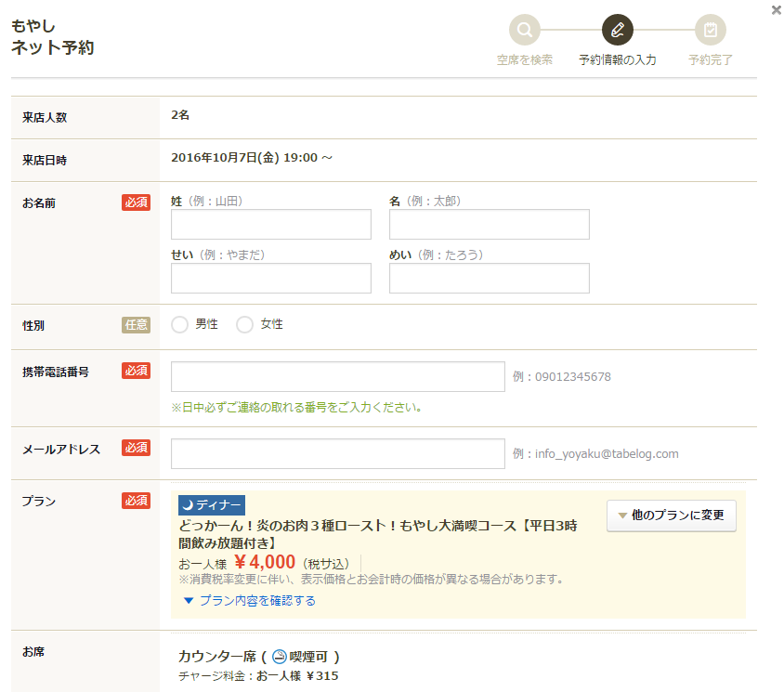784x692 pixels.
Task: Click the めい furigana input field
Action: pos(489,279)
